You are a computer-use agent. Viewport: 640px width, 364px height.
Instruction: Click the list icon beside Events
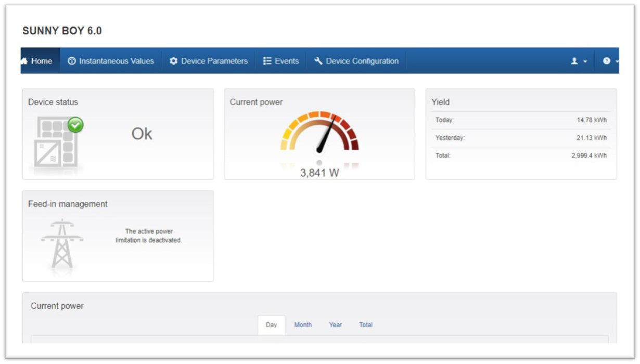[x=267, y=61]
